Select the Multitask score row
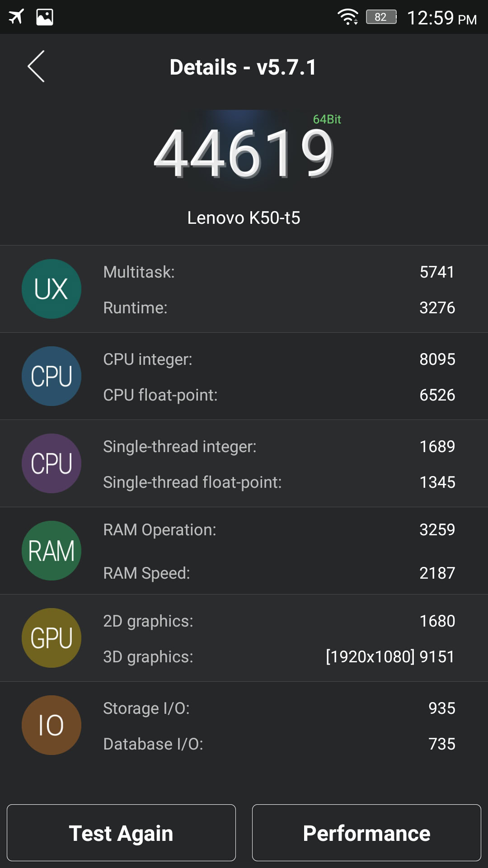The image size is (488, 868). [278, 272]
